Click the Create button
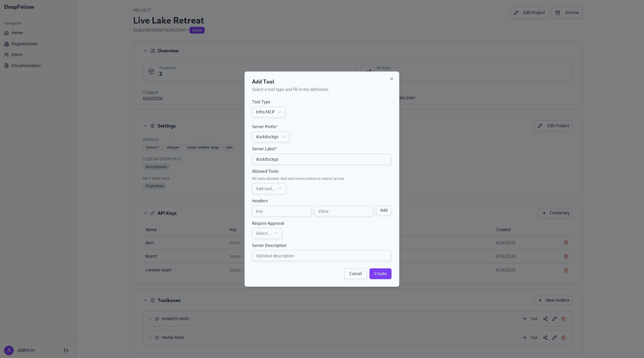 [x=380, y=274]
